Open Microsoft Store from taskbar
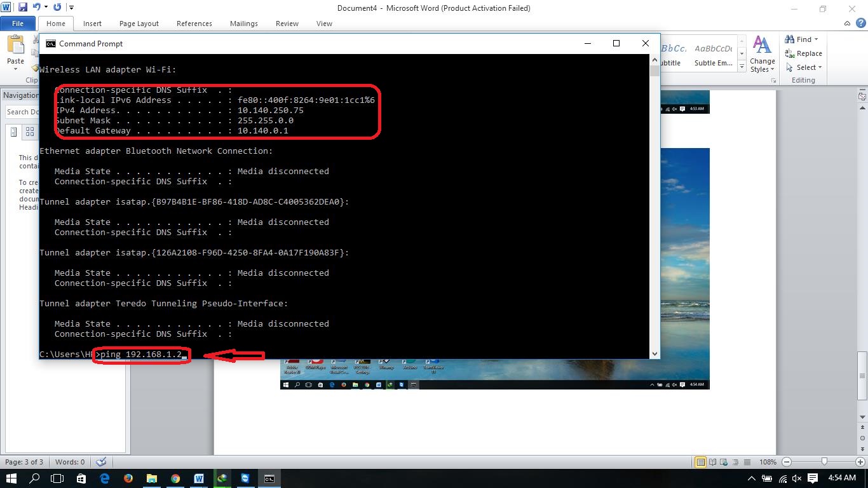Image resolution: width=868 pixels, height=488 pixels. tap(81, 478)
